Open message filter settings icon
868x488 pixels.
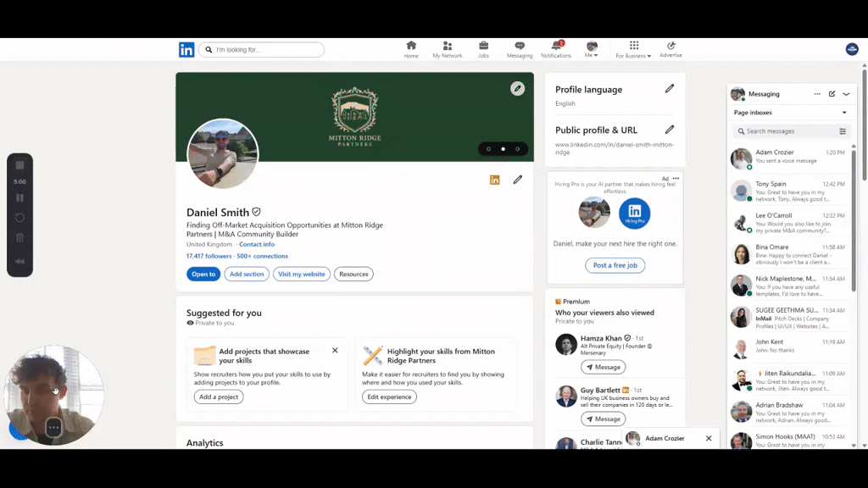pos(842,131)
